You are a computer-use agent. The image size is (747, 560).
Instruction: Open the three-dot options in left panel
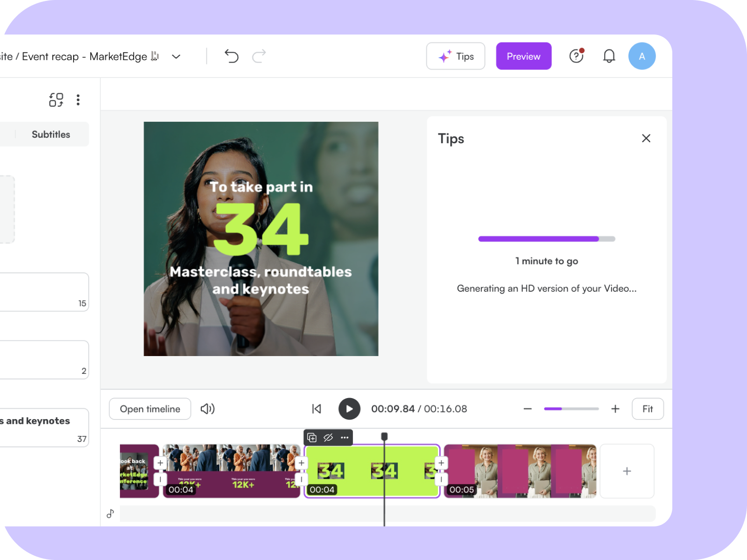78,100
